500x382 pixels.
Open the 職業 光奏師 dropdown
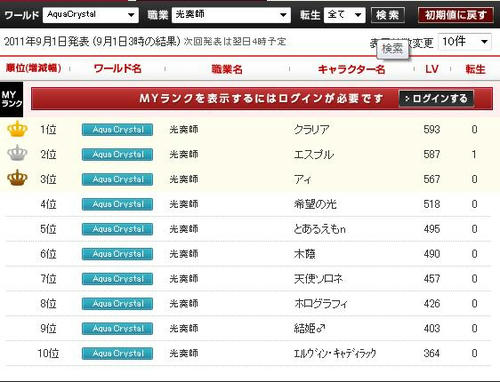pyautogui.click(x=231, y=15)
